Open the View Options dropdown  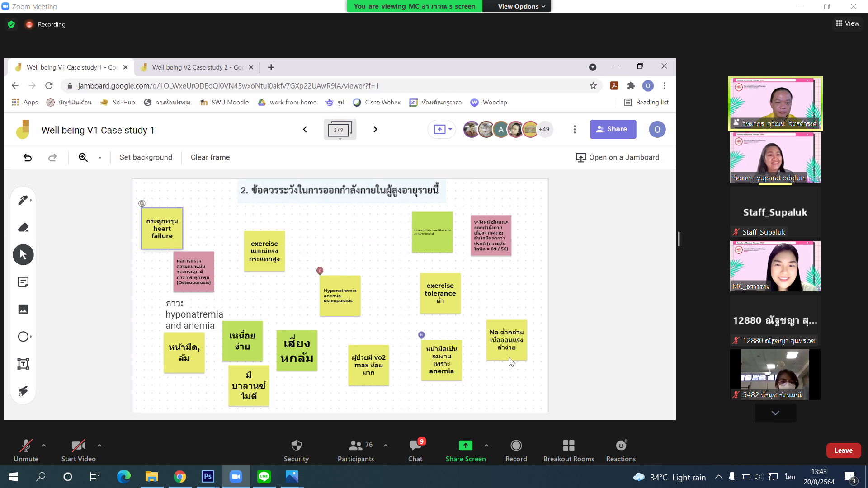point(521,6)
